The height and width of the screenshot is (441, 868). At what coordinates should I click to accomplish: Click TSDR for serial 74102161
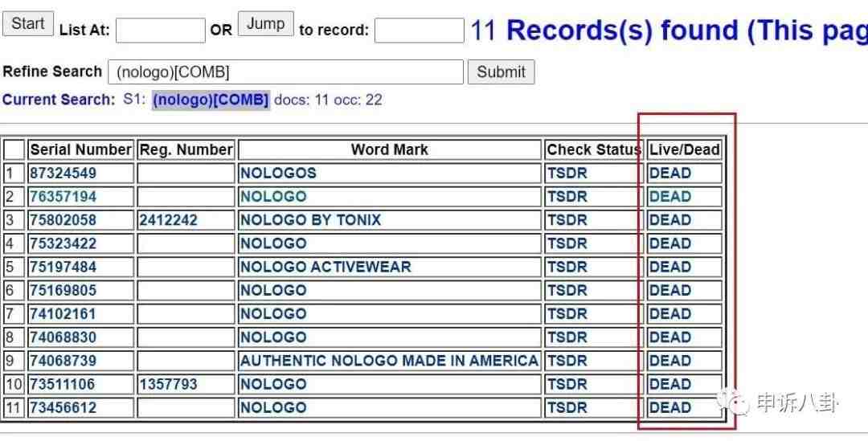pyautogui.click(x=567, y=314)
